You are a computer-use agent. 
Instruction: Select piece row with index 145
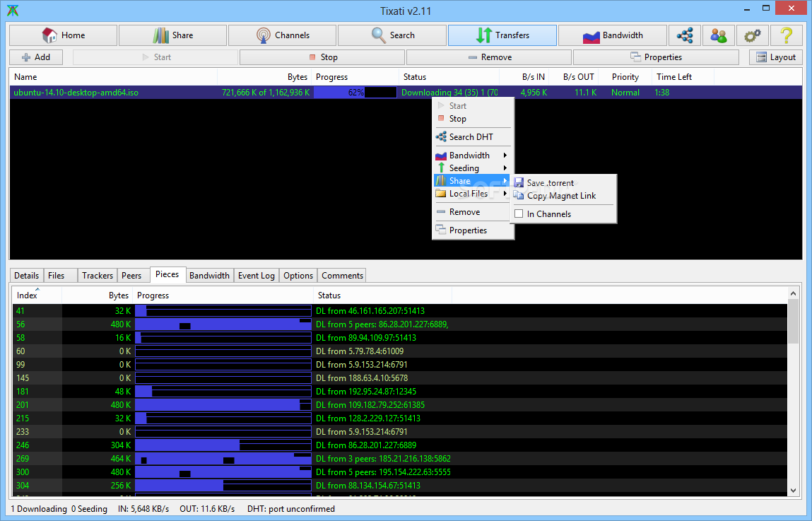click(x=399, y=378)
